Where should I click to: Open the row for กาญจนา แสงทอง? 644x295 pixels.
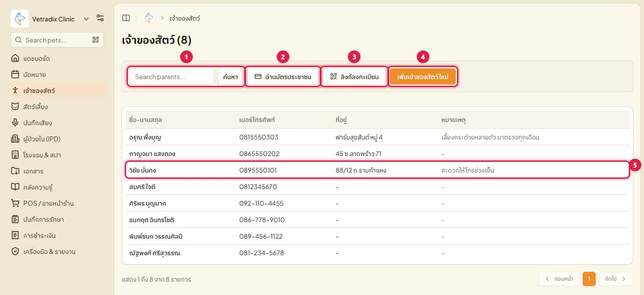(x=377, y=154)
